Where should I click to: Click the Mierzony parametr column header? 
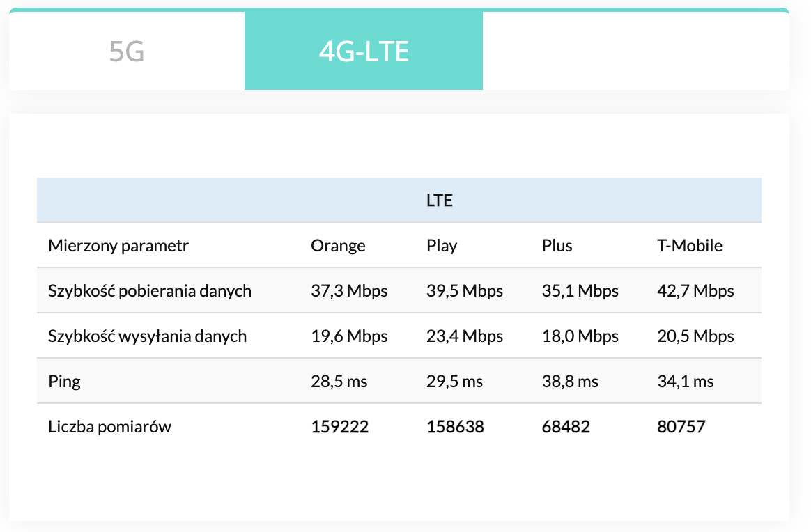point(118,245)
